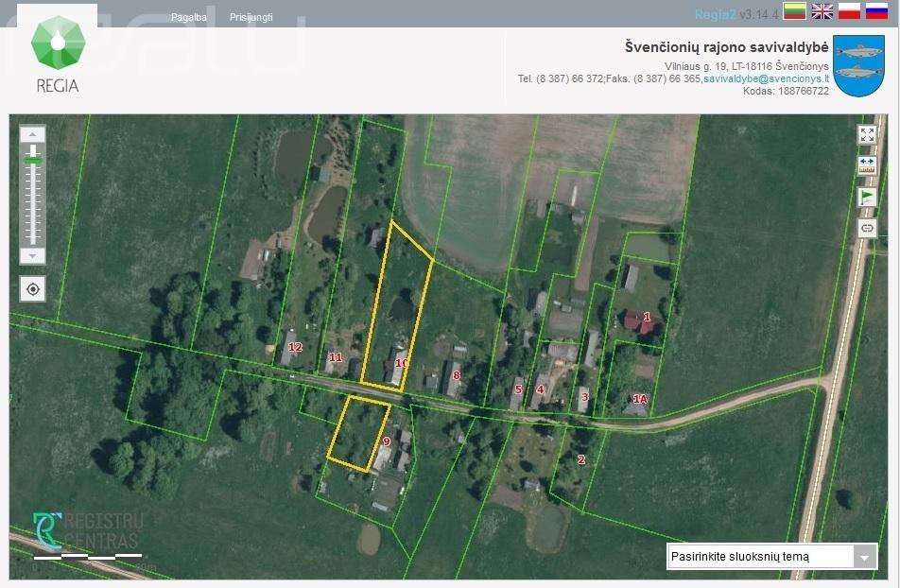Select the green flag marker tool
Screen dimensions: 900x588
[867, 197]
